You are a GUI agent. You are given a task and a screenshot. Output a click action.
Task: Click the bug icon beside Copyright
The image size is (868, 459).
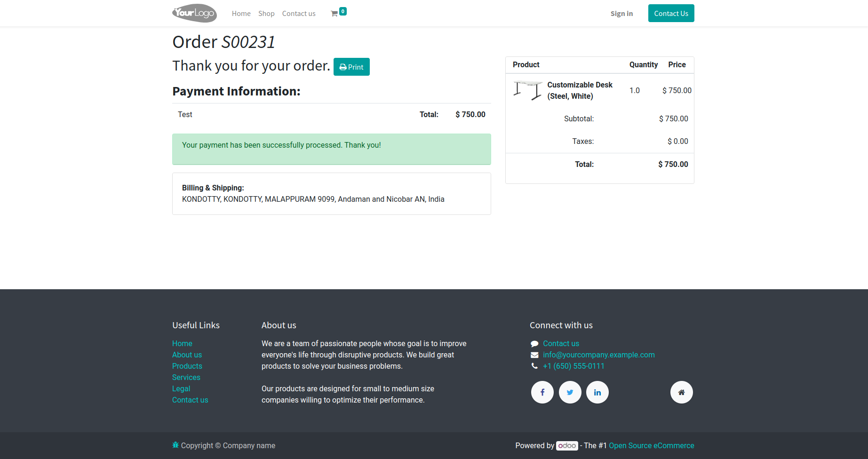pos(175,445)
